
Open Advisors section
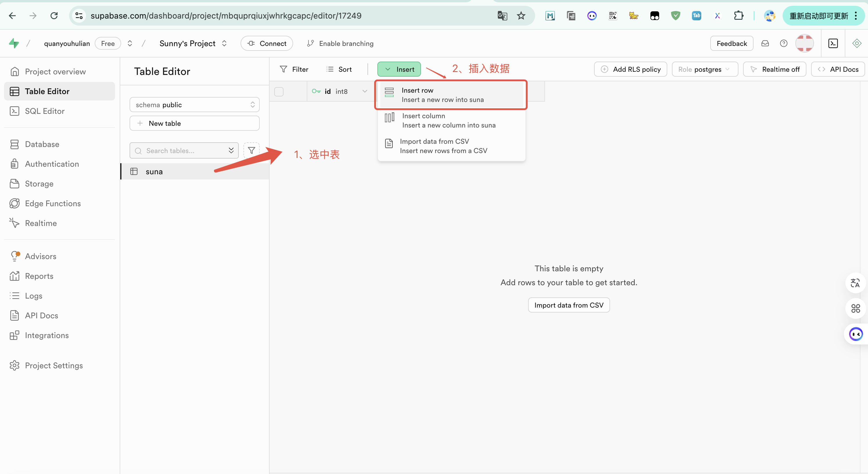40,256
